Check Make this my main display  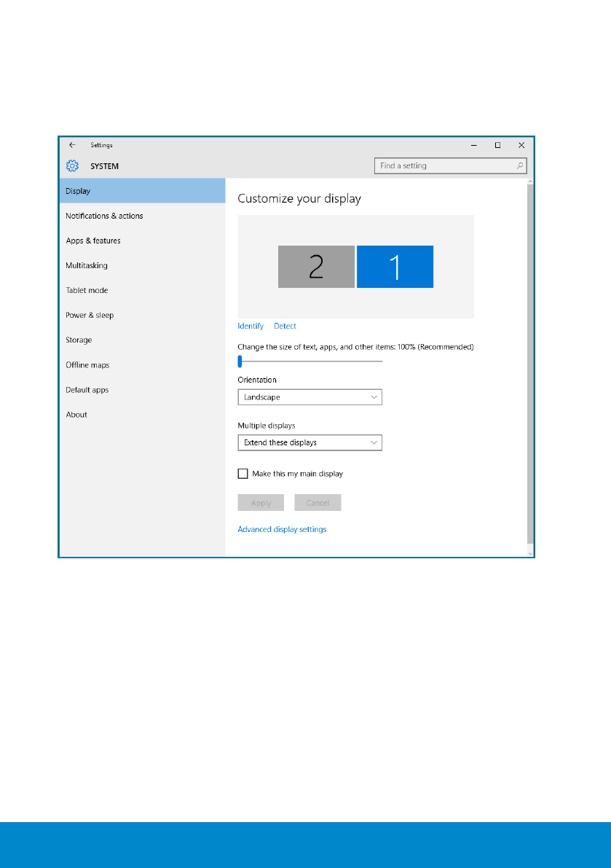[x=243, y=474]
